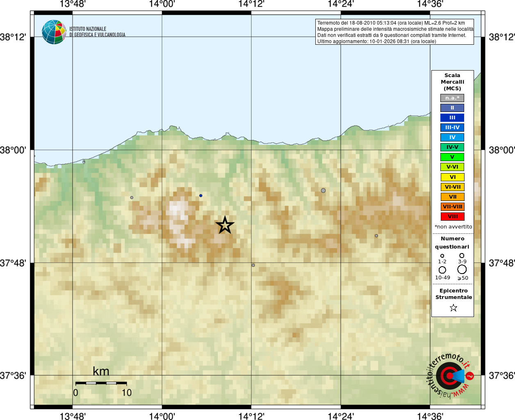The height and width of the screenshot is (420, 515).
Task: Click the intensity II legend swatch
Action: tap(452, 108)
